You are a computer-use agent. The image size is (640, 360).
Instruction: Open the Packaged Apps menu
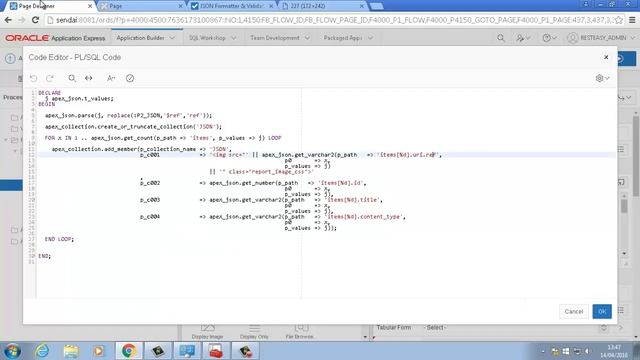pyautogui.click(x=348, y=38)
